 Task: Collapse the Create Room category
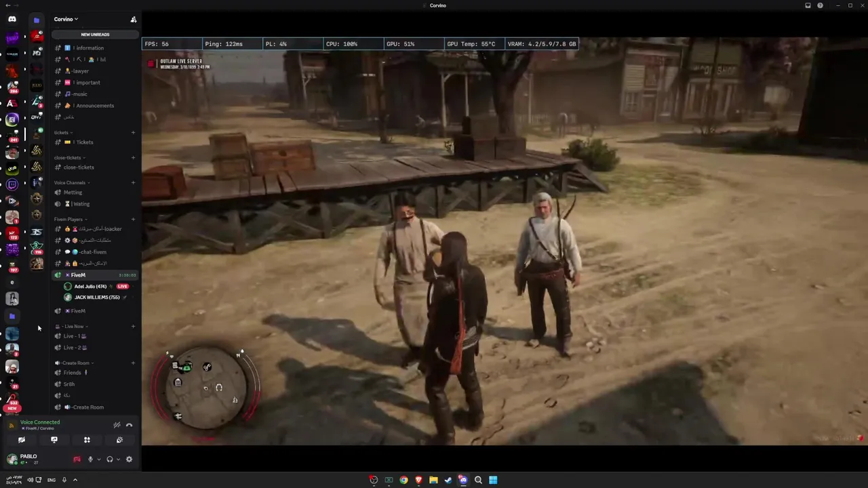pyautogui.click(x=74, y=363)
